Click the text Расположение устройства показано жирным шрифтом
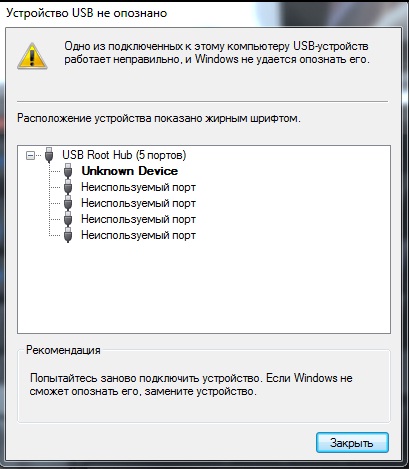This screenshot has width=409, height=469. pos(159,118)
